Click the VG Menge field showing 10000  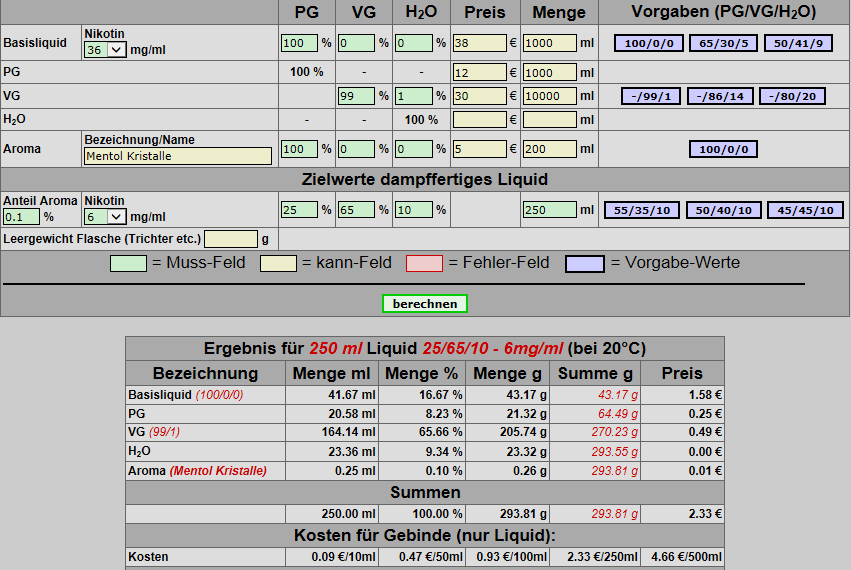tap(549, 96)
